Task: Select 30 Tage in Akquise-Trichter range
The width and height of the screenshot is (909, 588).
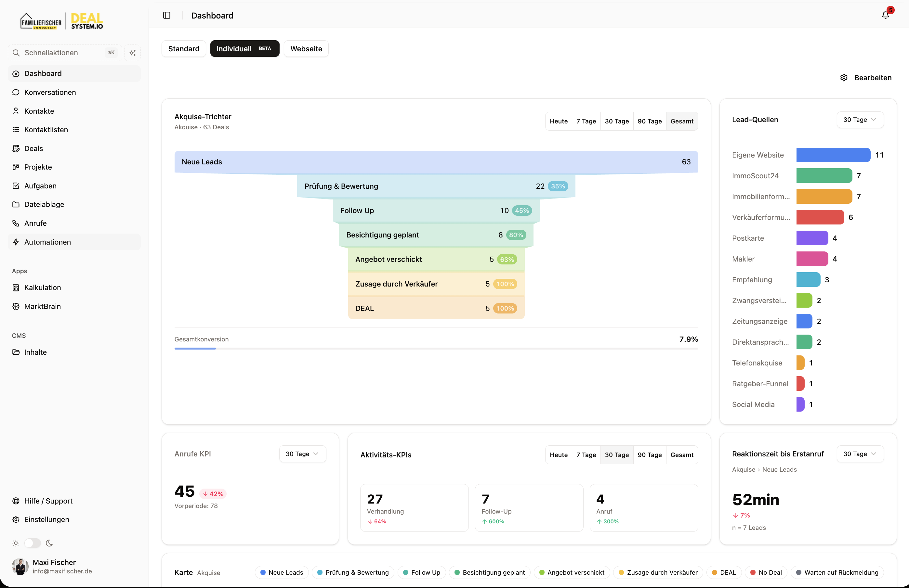Action: pyautogui.click(x=617, y=121)
